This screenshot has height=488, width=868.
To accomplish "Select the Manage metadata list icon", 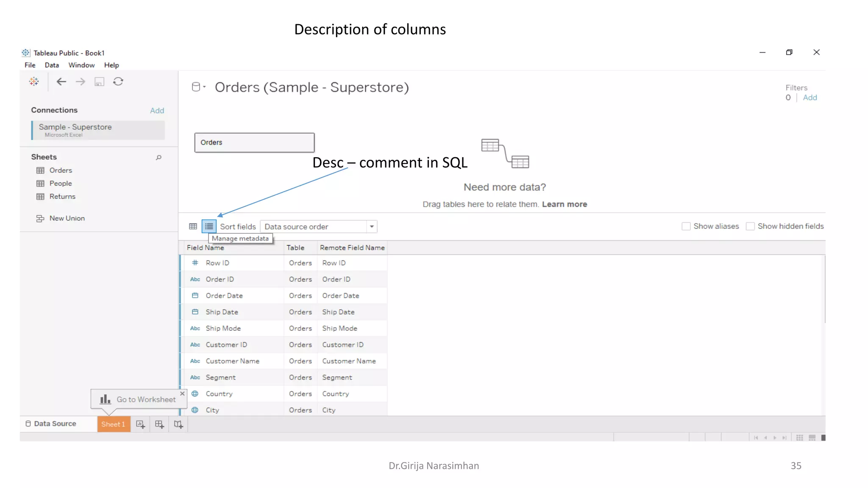I will (x=209, y=226).
